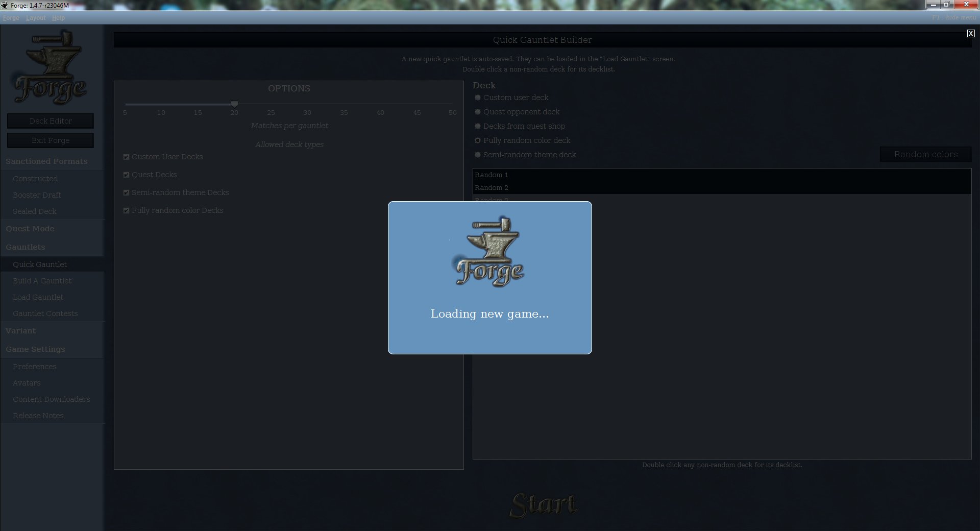980x531 pixels.
Task: Open Content Downloaders
Action: pos(52,399)
